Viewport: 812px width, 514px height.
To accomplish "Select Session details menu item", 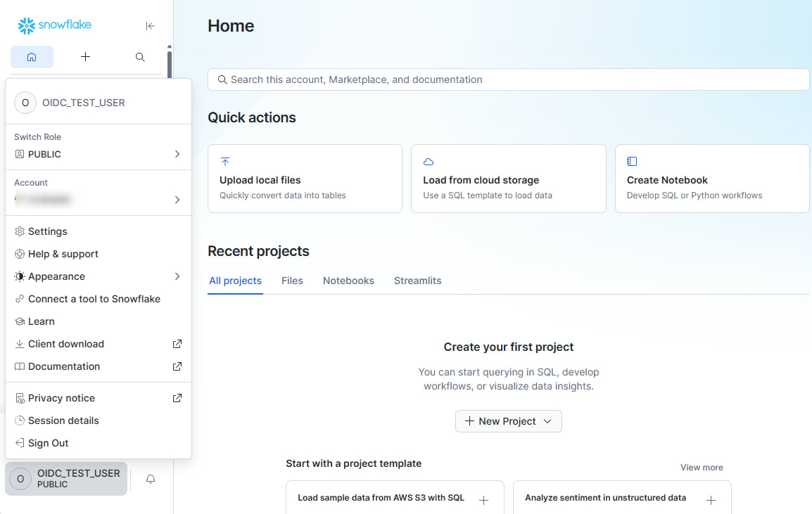I will click(x=99, y=420).
